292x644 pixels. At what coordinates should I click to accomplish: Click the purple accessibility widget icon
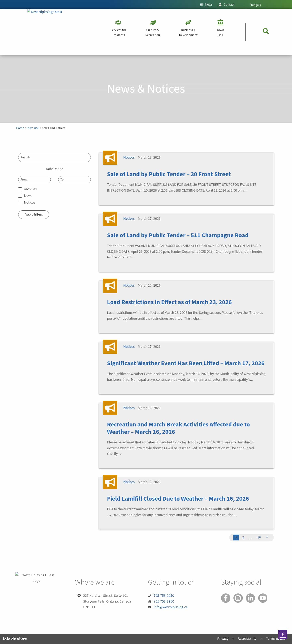(282, 634)
